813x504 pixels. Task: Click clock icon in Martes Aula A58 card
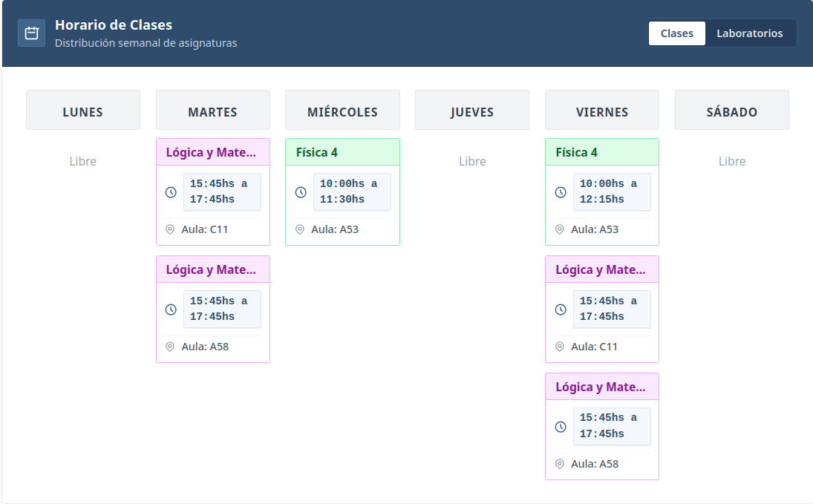pos(171,310)
